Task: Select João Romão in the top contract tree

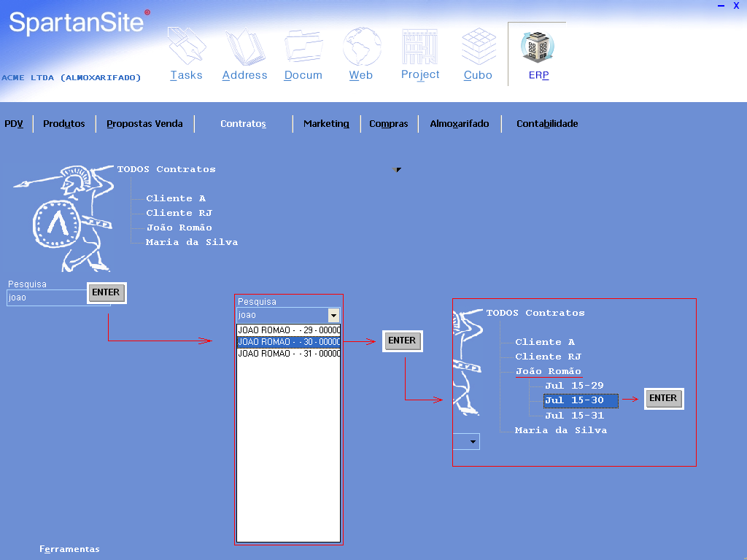Action: pyautogui.click(x=179, y=227)
